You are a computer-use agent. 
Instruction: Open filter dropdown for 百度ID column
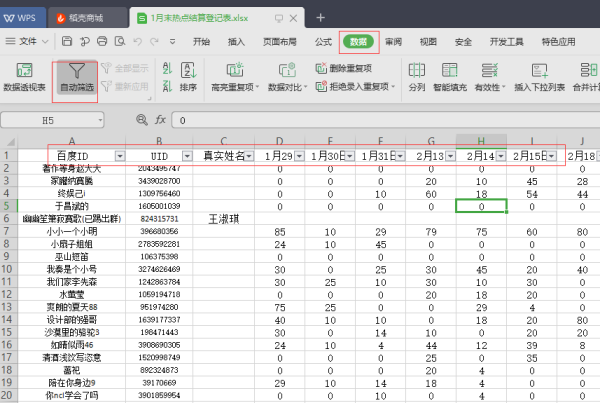[x=120, y=157]
